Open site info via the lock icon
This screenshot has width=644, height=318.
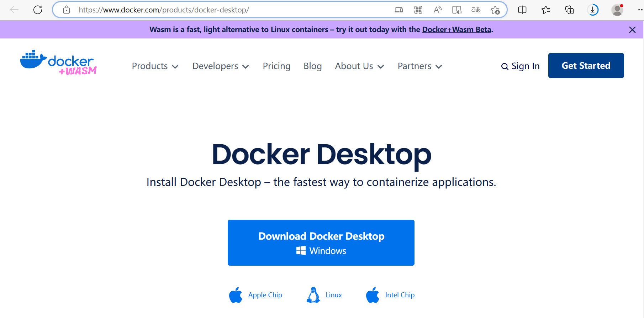[67, 10]
